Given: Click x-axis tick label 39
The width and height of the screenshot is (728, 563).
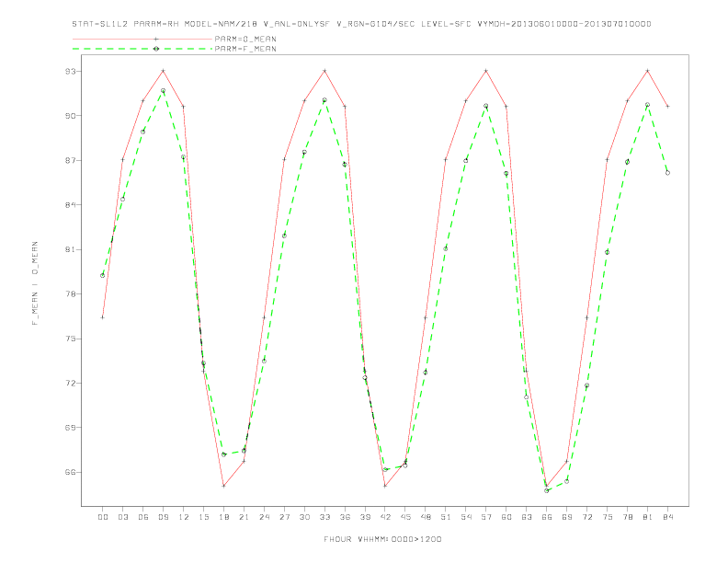Looking at the screenshot, I should [365, 517].
